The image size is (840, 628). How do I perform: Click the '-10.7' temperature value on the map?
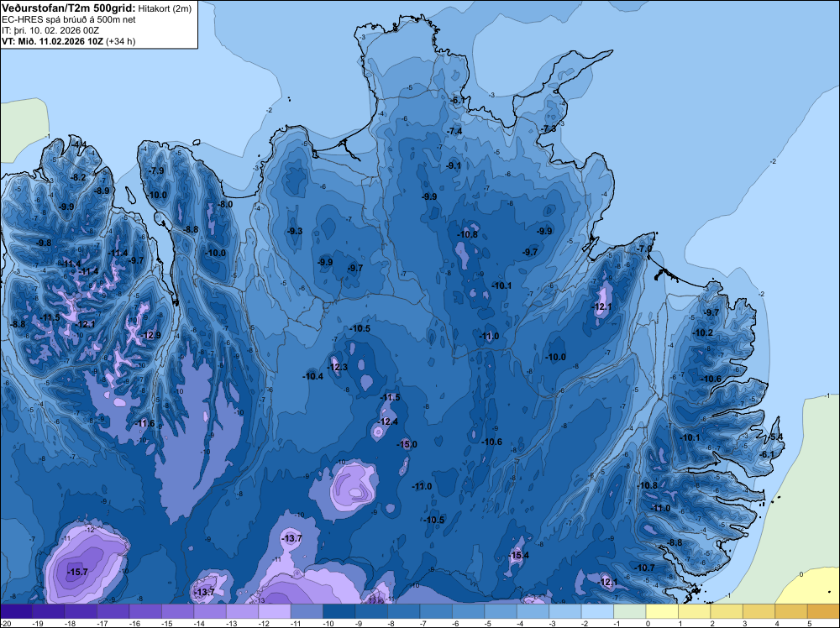pos(644,568)
